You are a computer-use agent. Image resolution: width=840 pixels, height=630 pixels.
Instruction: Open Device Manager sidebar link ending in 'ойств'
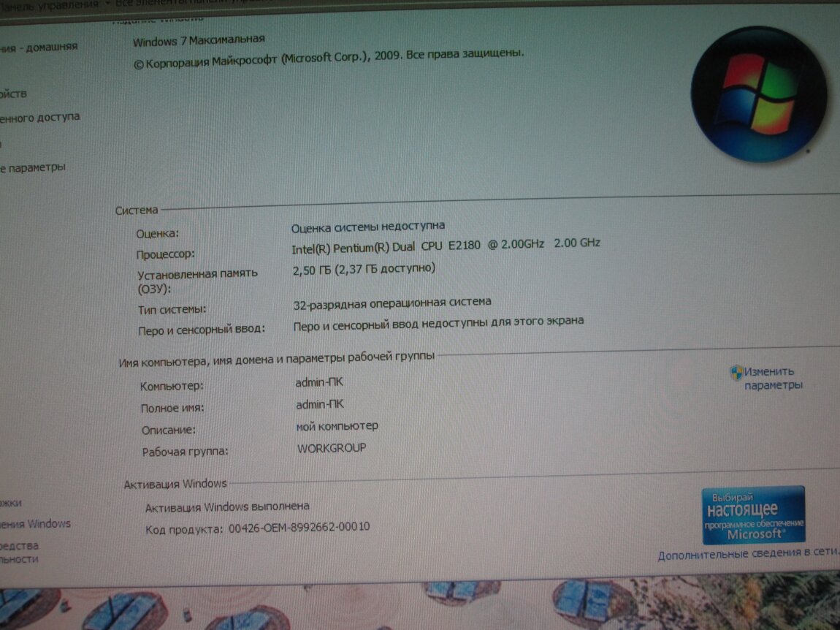(x=14, y=94)
